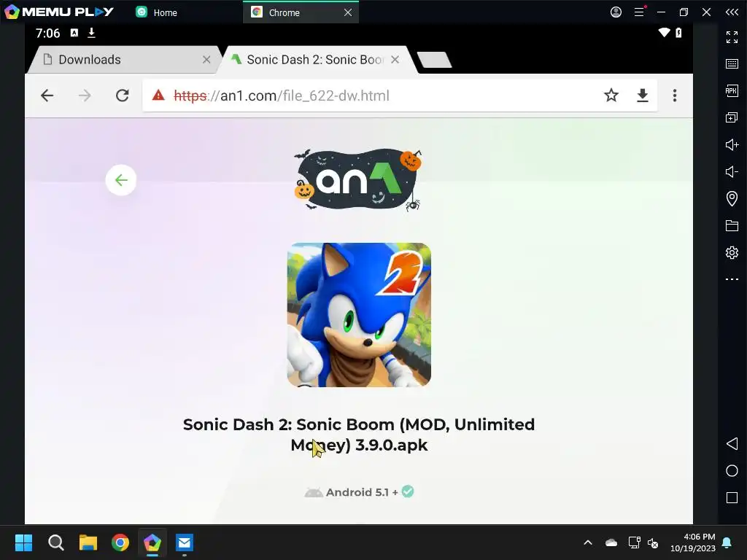Click the OneDrive cloud tray icon

click(x=611, y=542)
